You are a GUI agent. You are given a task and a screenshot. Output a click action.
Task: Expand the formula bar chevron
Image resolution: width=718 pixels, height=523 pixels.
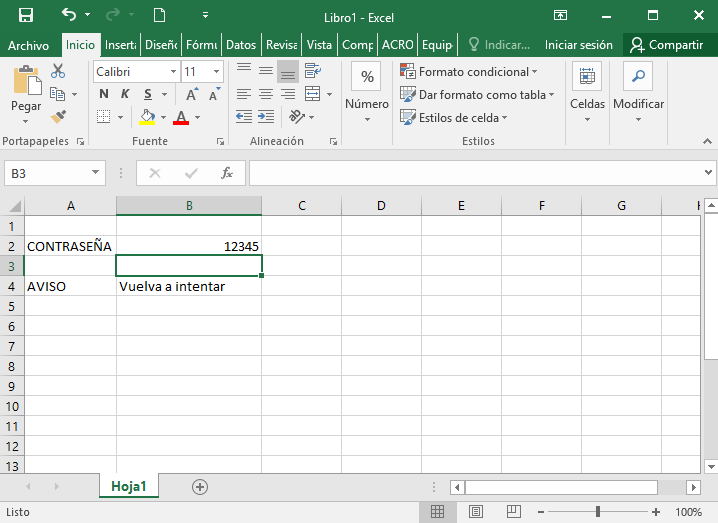[x=708, y=172]
